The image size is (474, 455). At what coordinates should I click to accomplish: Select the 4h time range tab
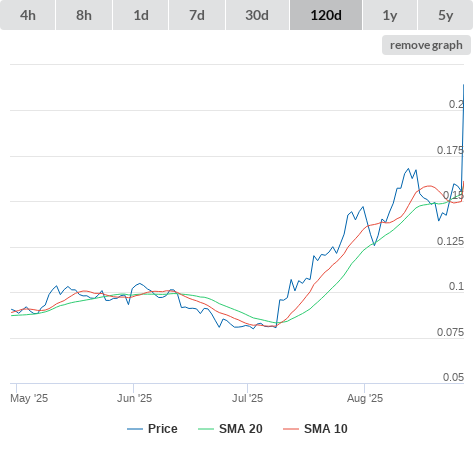[x=28, y=15]
